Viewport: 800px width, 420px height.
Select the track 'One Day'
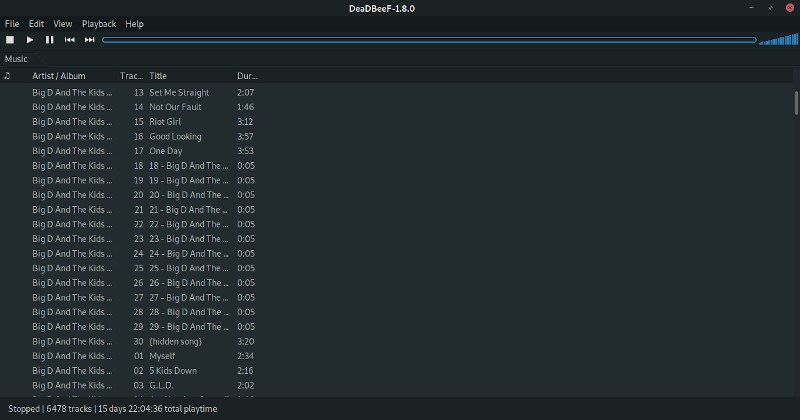166,151
